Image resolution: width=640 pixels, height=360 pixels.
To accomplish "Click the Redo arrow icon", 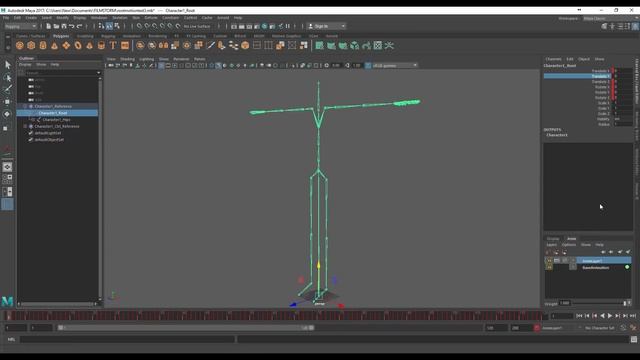I will pos(79,26).
